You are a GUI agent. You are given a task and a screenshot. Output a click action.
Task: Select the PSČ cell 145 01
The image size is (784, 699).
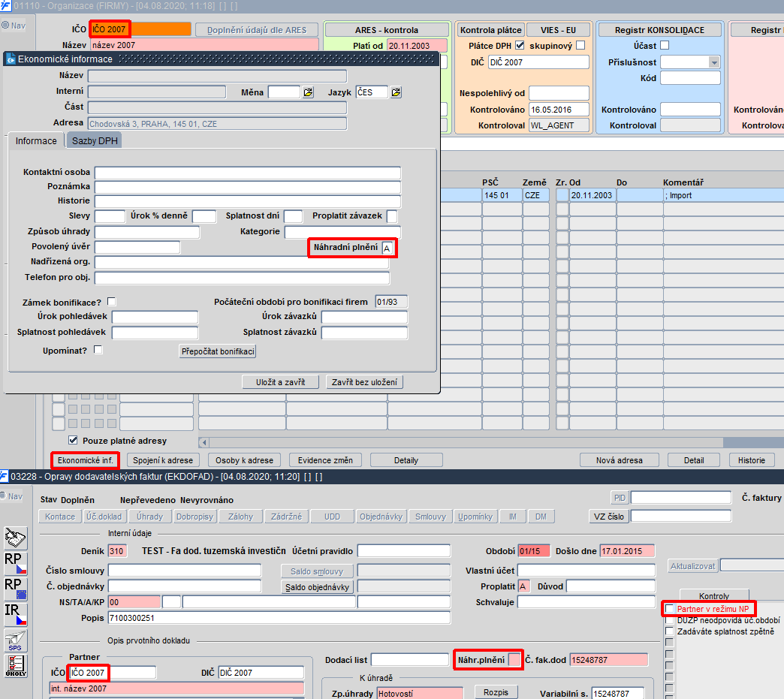(501, 195)
